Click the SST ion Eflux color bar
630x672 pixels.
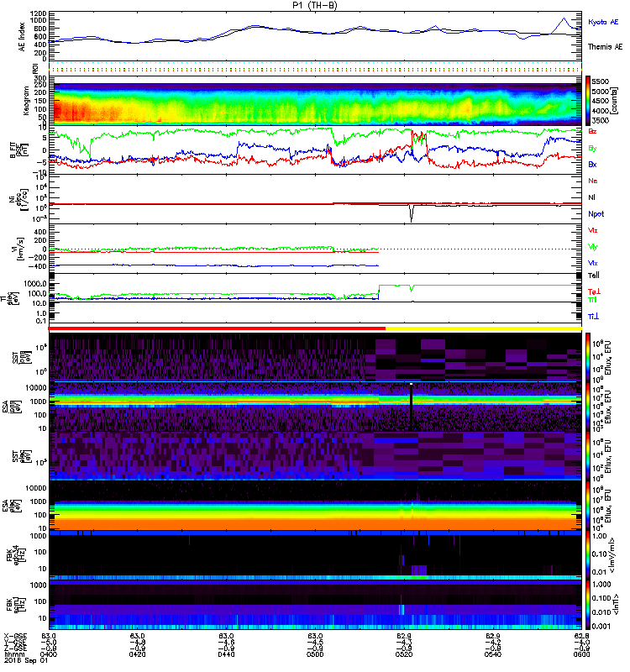point(588,356)
